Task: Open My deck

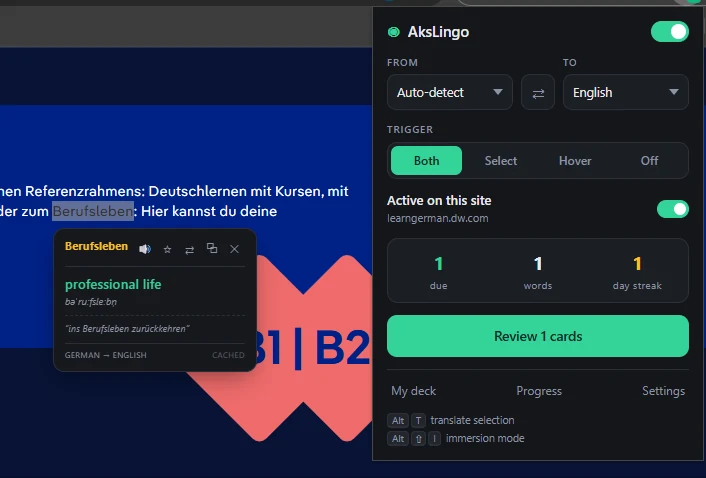Action: [413, 391]
